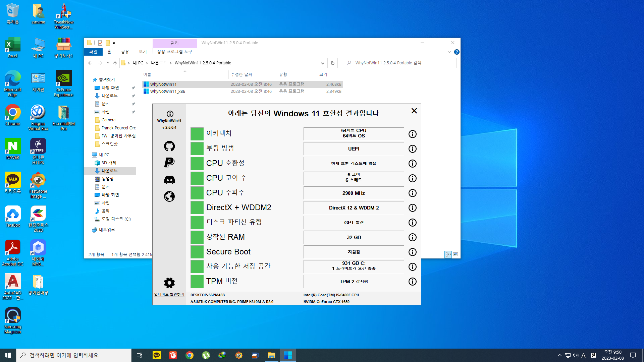Select 바탕 화면 under 즐겨찾기
Image resolution: width=644 pixels, height=362 pixels.
pyautogui.click(x=110, y=88)
